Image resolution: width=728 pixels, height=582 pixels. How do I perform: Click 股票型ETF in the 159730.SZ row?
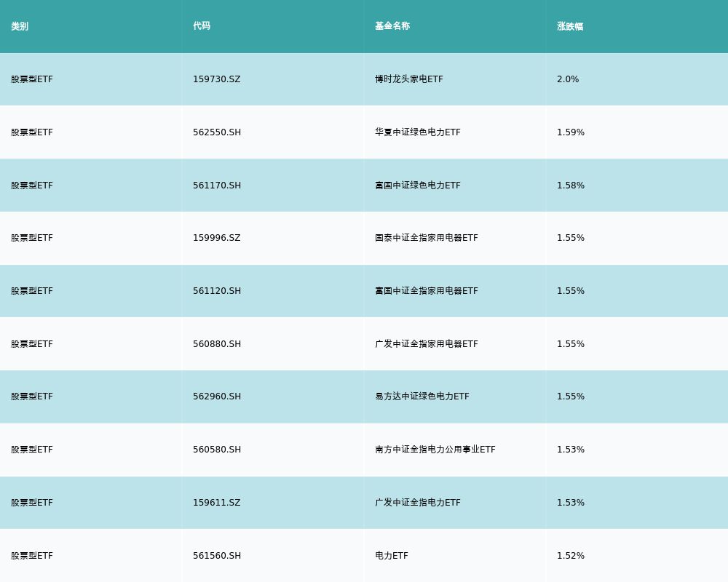(x=32, y=79)
